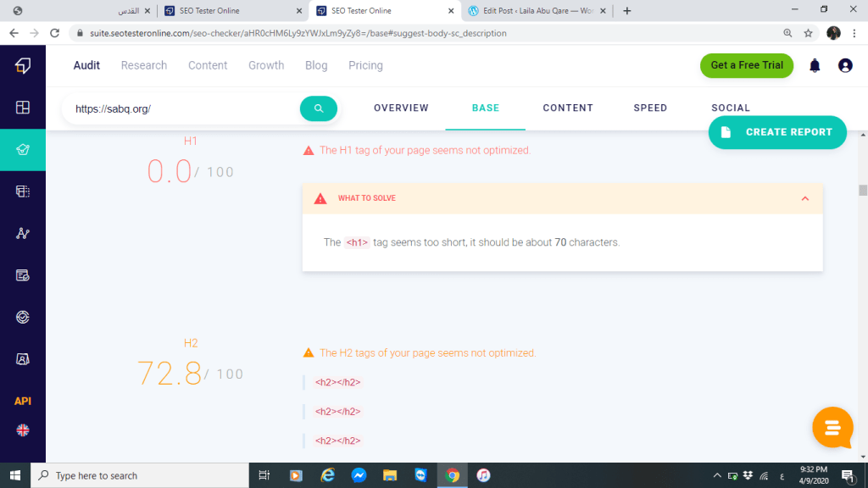Open the Research menu item

(x=143, y=65)
